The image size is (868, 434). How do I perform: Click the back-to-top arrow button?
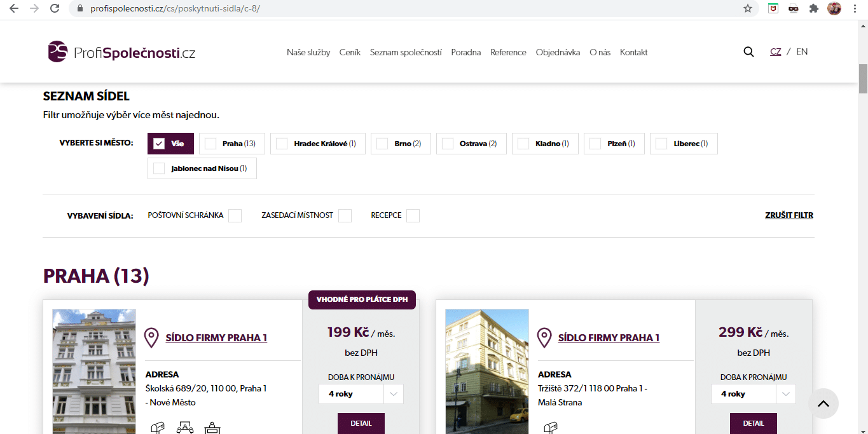823,403
